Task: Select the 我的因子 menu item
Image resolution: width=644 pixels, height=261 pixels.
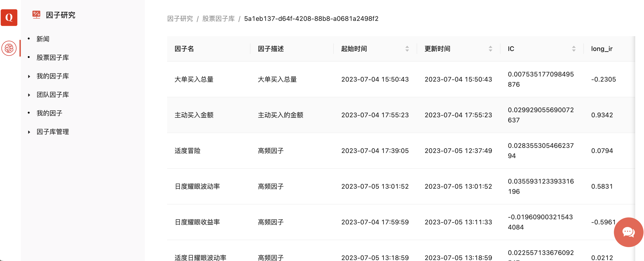Action: pos(49,113)
